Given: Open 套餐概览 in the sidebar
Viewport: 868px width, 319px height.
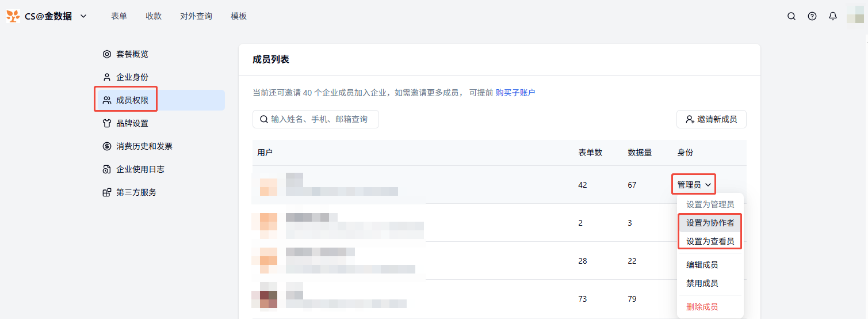Looking at the screenshot, I should click(x=132, y=54).
